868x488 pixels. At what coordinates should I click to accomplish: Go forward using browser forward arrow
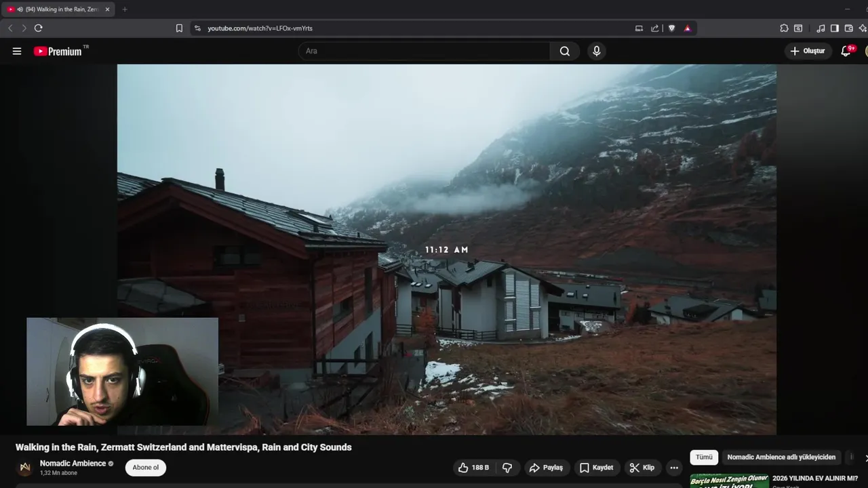click(x=24, y=28)
